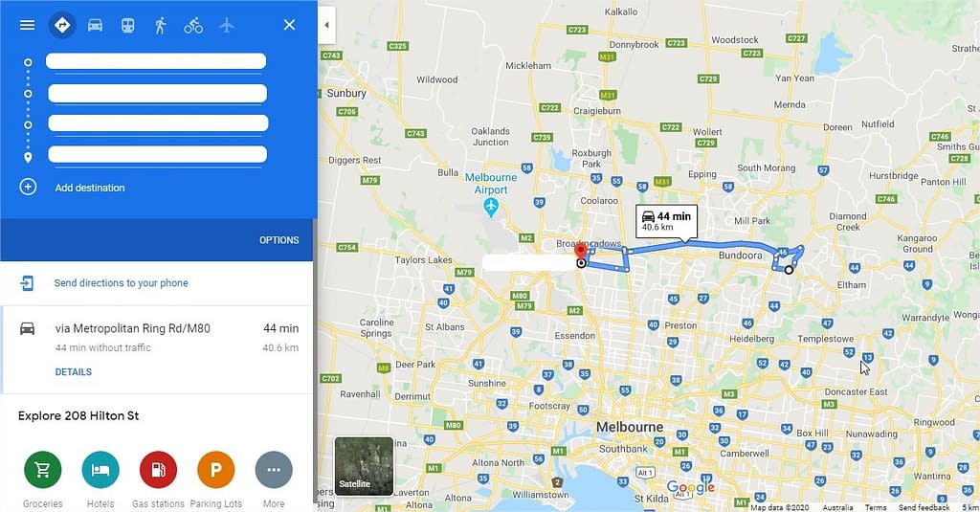
Task: Switch to Satellite view thumbnail
Action: (364, 466)
